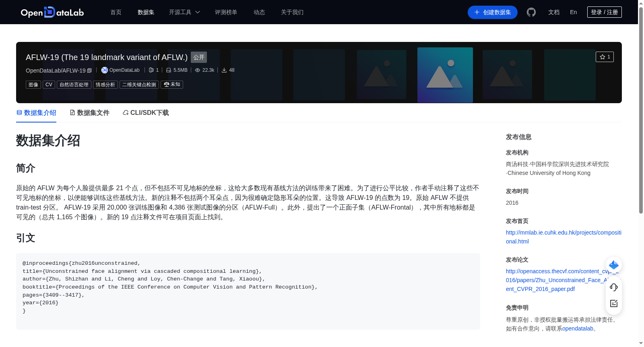This screenshot has width=644, height=347.
Task: Click the 简介 section heading
Action: coord(26,168)
